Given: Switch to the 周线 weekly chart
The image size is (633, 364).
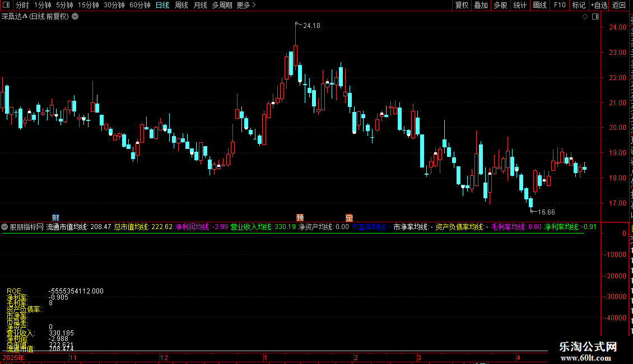Looking at the screenshot, I should coord(181,5).
